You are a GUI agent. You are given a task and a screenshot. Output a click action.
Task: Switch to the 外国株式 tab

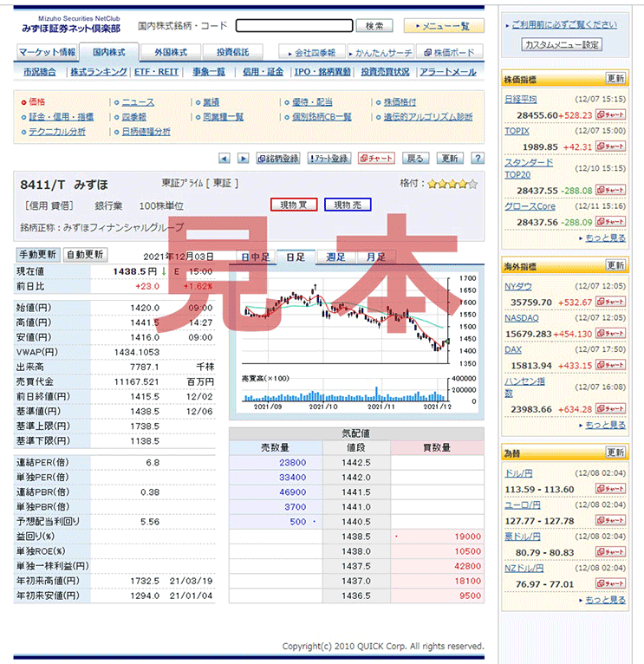pos(171,53)
